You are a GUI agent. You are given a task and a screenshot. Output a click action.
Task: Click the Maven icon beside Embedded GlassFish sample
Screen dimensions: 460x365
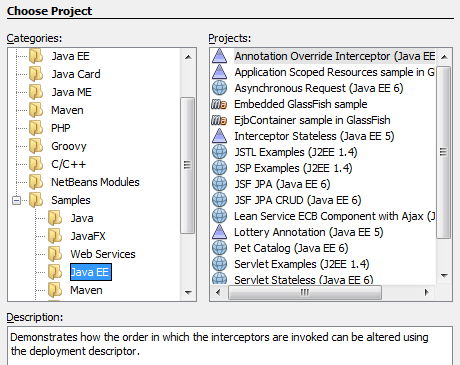click(x=219, y=104)
